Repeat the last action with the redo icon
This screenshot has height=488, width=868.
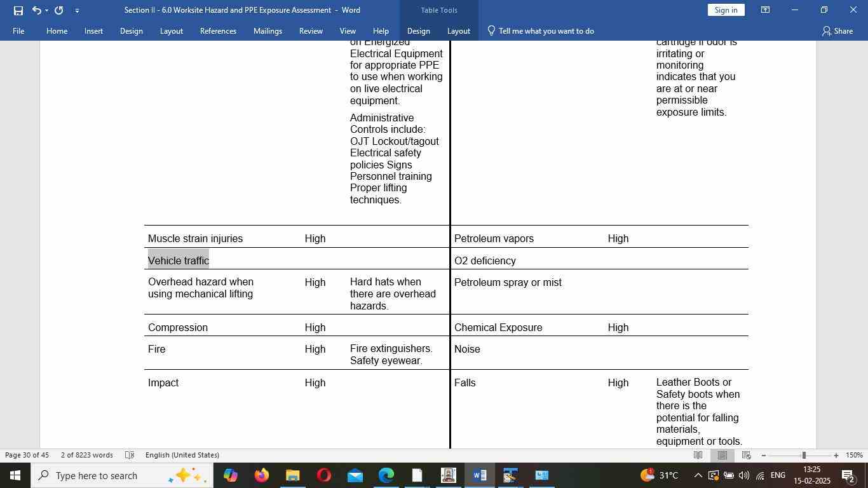point(59,10)
